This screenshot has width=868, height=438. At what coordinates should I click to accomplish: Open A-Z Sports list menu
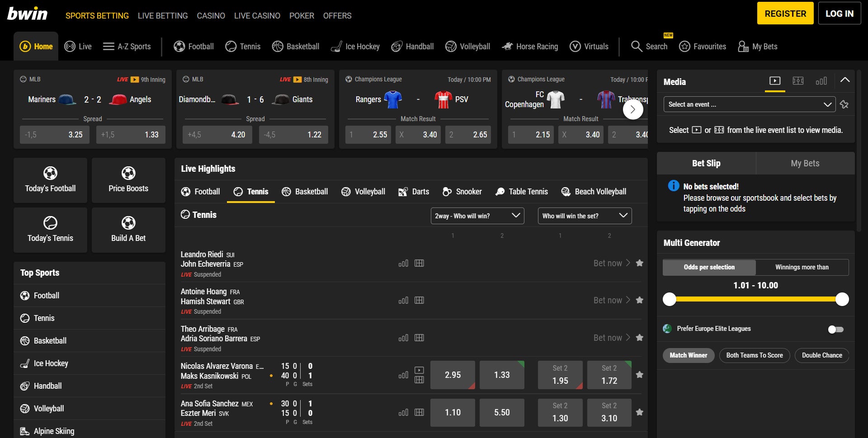(127, 46)
